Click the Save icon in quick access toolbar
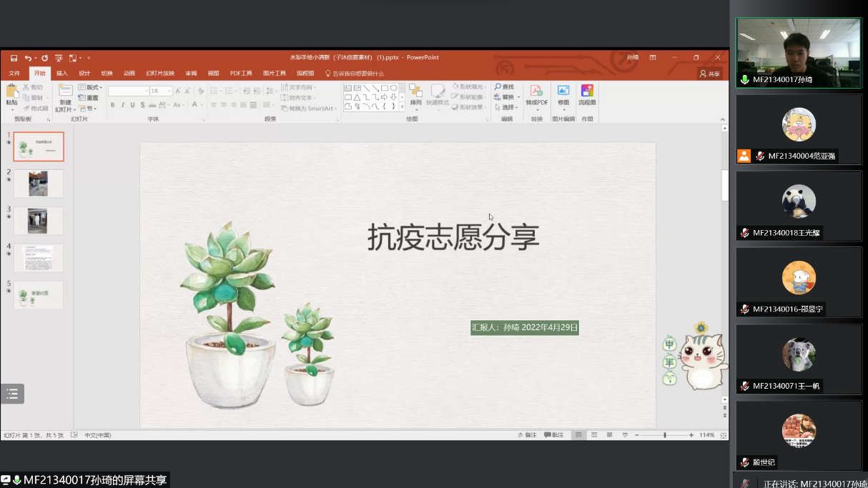The image size is (868, 488). tap(14, 58)
